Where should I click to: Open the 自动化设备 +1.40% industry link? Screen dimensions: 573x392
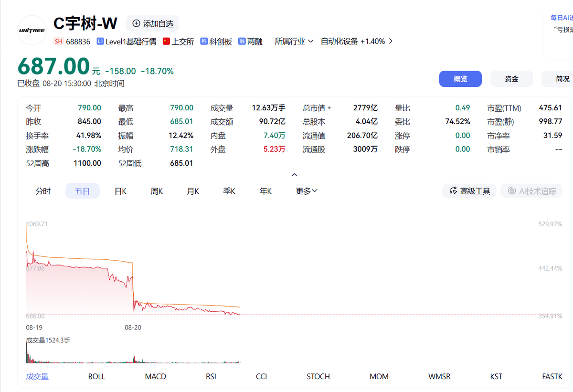352,42
